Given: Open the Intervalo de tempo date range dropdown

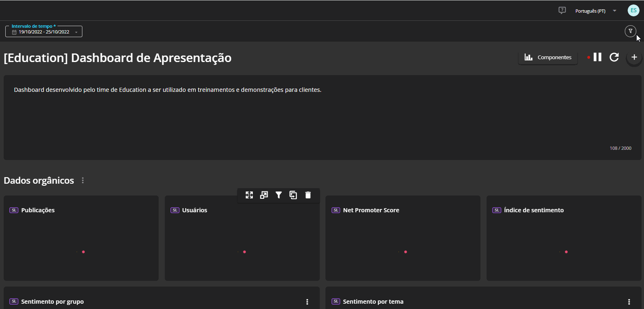Looking at the screenshot, I should point(44,32).
